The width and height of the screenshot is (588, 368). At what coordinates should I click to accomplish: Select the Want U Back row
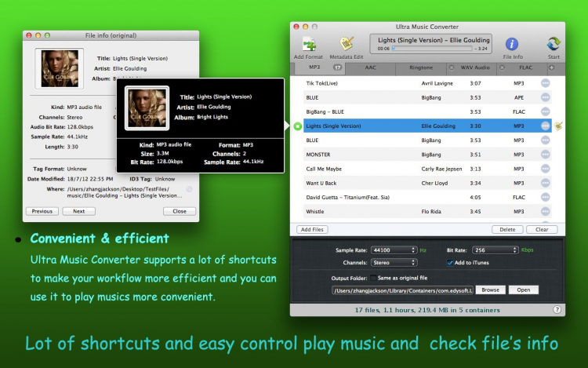coord(427,183)
